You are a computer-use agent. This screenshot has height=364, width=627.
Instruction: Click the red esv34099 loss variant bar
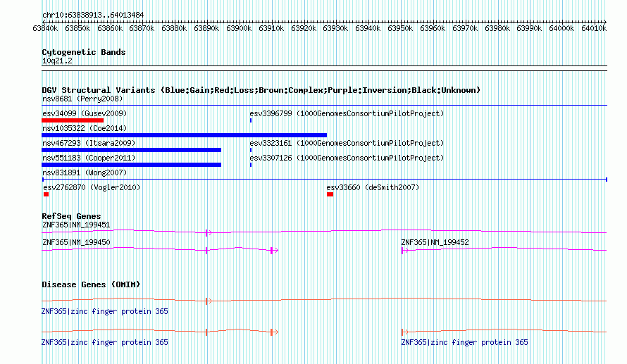[x=73, y=120]
